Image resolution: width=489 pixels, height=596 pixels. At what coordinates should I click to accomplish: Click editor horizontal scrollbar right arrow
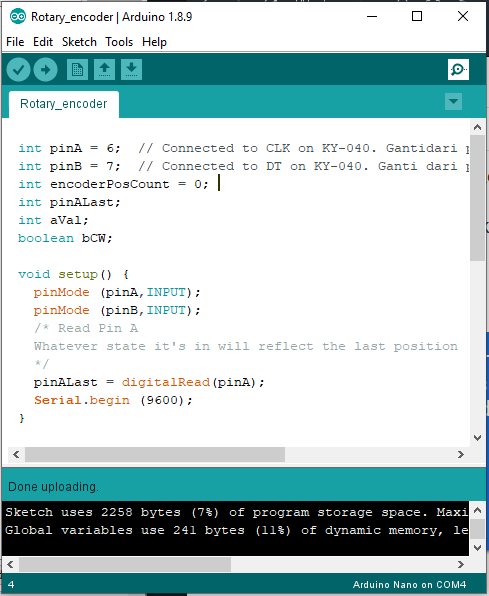tap(461, 455)
